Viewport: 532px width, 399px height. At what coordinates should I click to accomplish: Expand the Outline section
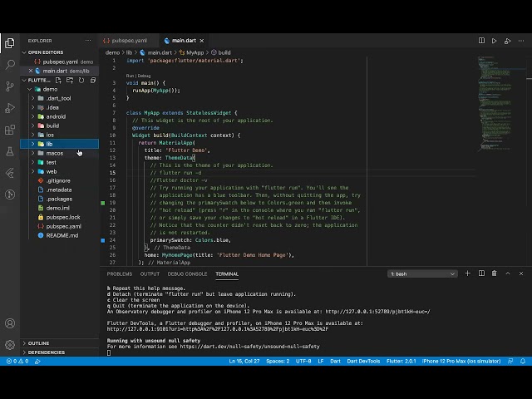coord(38,342)
